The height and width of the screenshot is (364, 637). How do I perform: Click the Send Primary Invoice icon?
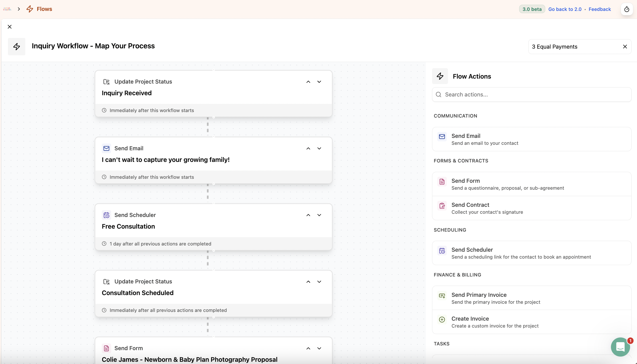coord(442,296)
